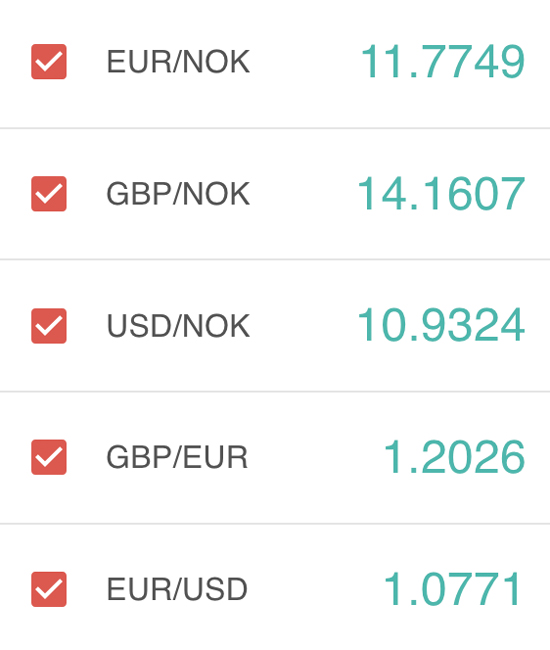
Task: Uncheck the GBP/NOK checkbox
Action: [49, 194]
